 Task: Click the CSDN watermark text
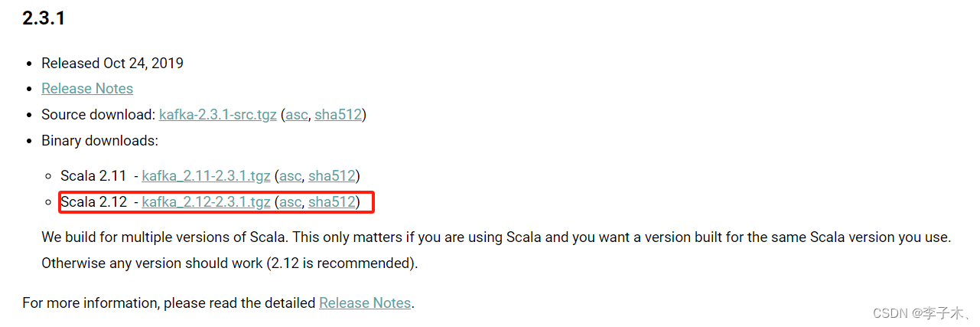coord(921,313)
